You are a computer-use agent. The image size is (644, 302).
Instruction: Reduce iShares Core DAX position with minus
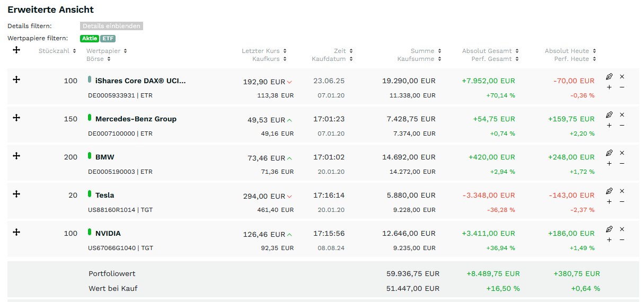click(622, 87)
